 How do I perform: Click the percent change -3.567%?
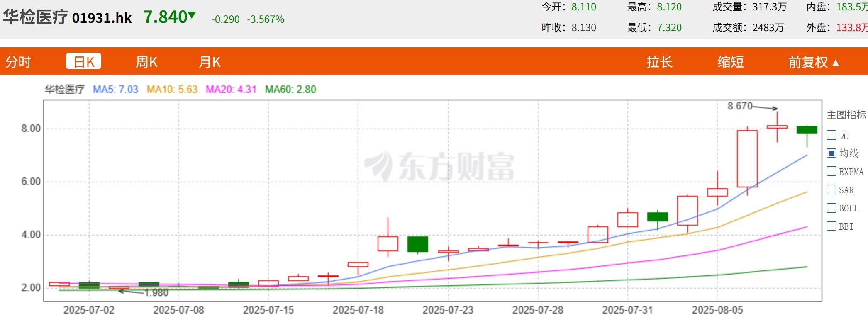[266, 19]
